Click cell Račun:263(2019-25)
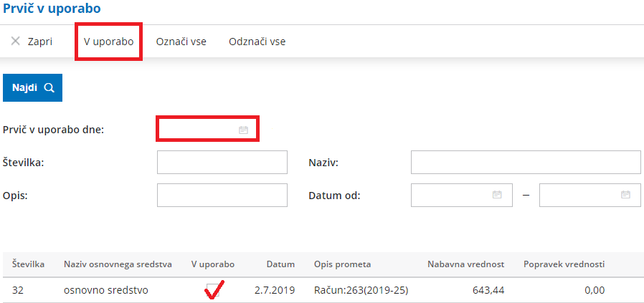 [361, 291]
